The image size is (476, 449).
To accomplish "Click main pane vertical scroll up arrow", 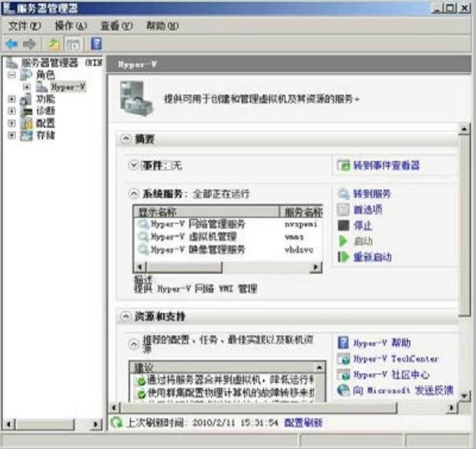I will point(464,129).
